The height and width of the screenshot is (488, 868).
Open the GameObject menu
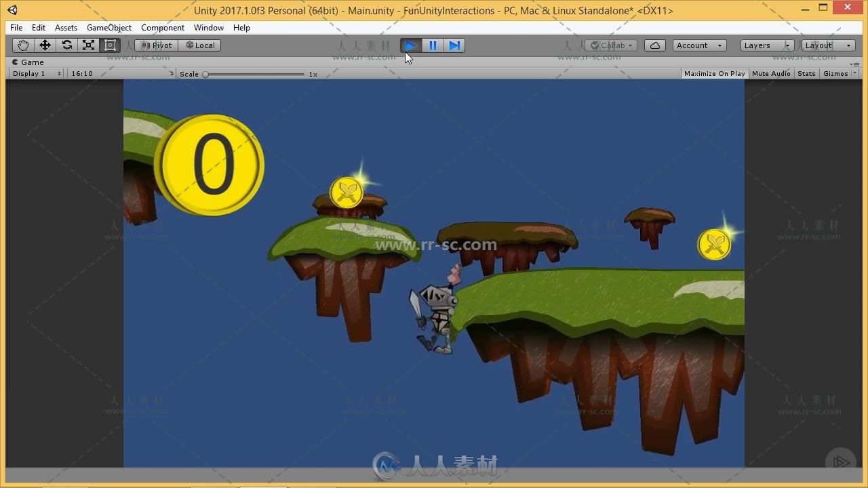click(x=109, y=28)
